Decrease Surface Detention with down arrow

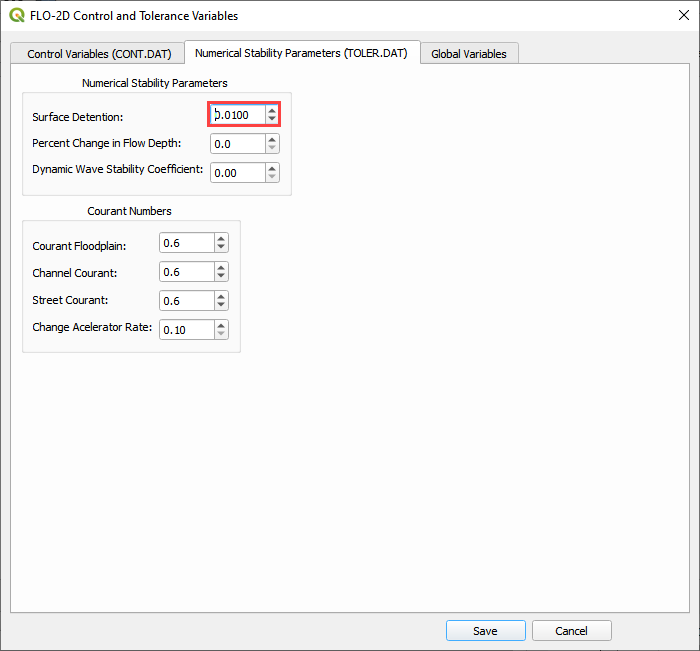point(272,120)
